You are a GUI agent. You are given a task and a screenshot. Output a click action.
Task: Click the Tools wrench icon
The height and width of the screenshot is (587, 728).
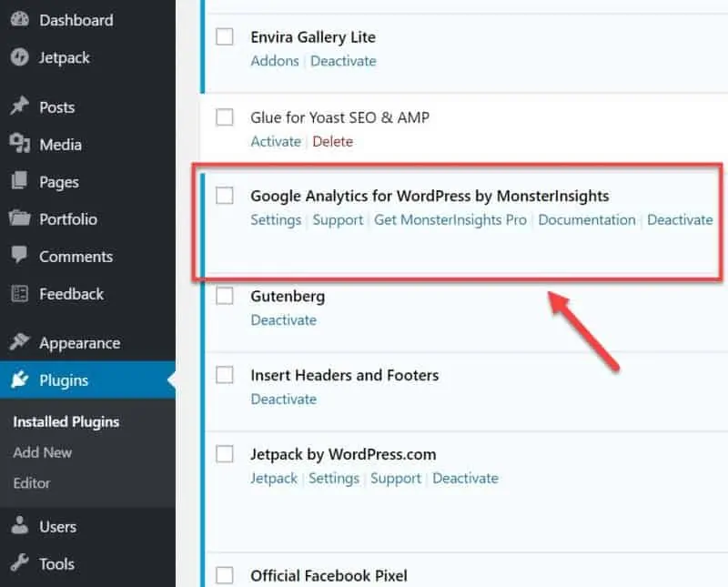tap(19, 562)
